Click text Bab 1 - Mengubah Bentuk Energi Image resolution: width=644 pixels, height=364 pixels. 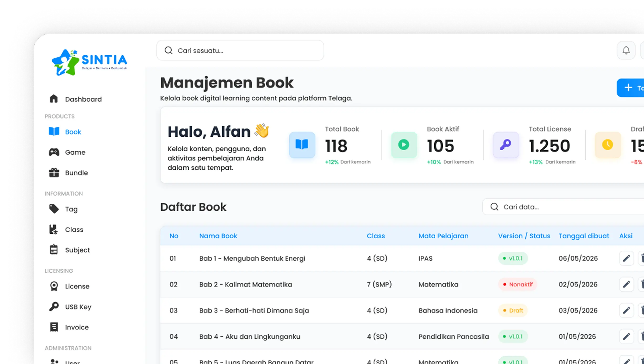tap(252, 258)
